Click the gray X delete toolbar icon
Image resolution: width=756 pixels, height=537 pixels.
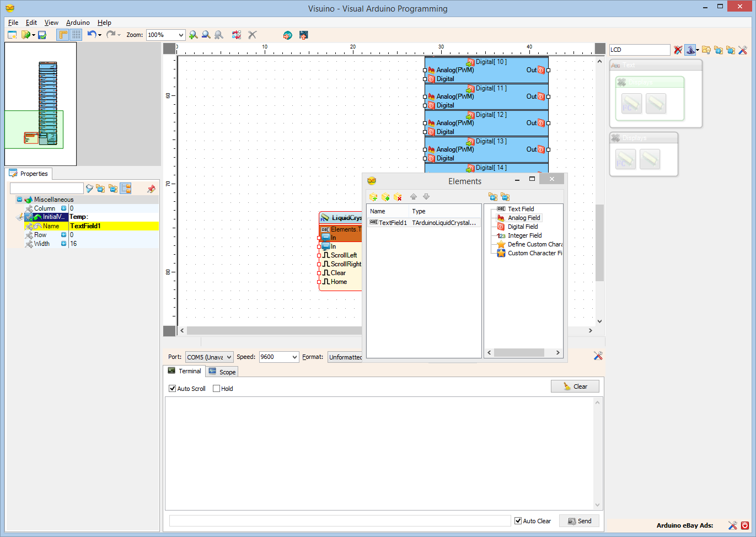[253, 35]
